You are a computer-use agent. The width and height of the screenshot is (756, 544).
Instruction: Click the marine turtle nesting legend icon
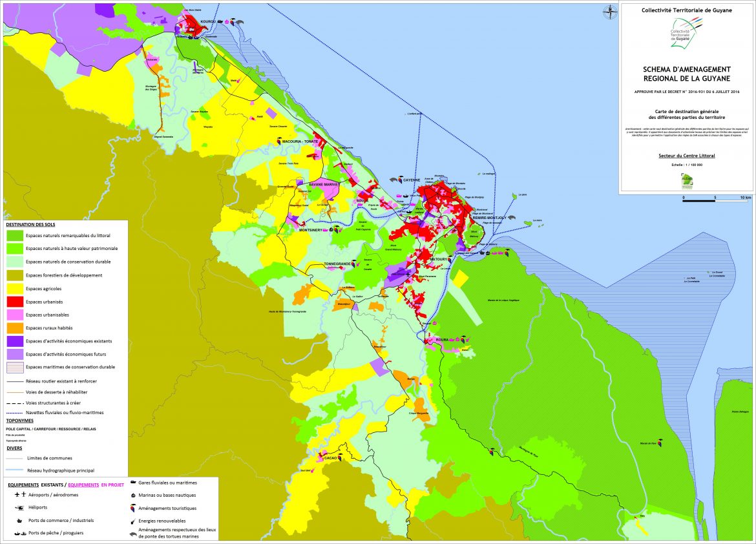click(132, 534)
